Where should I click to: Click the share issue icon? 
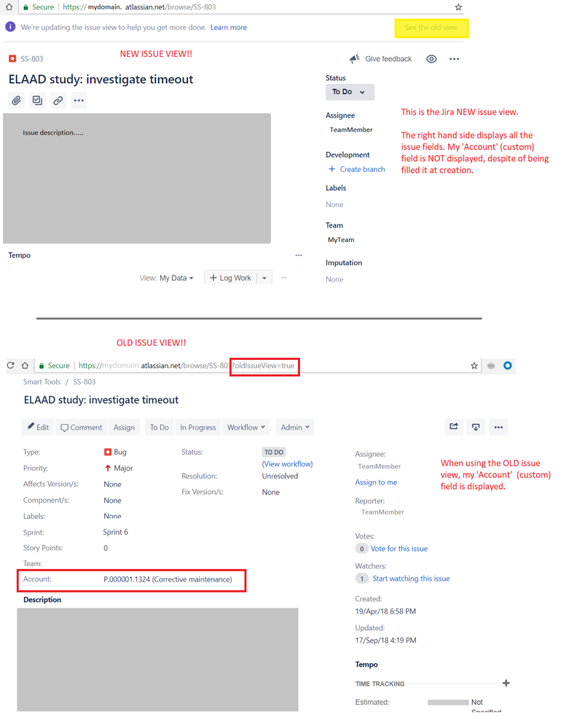(x=453, y=427)
